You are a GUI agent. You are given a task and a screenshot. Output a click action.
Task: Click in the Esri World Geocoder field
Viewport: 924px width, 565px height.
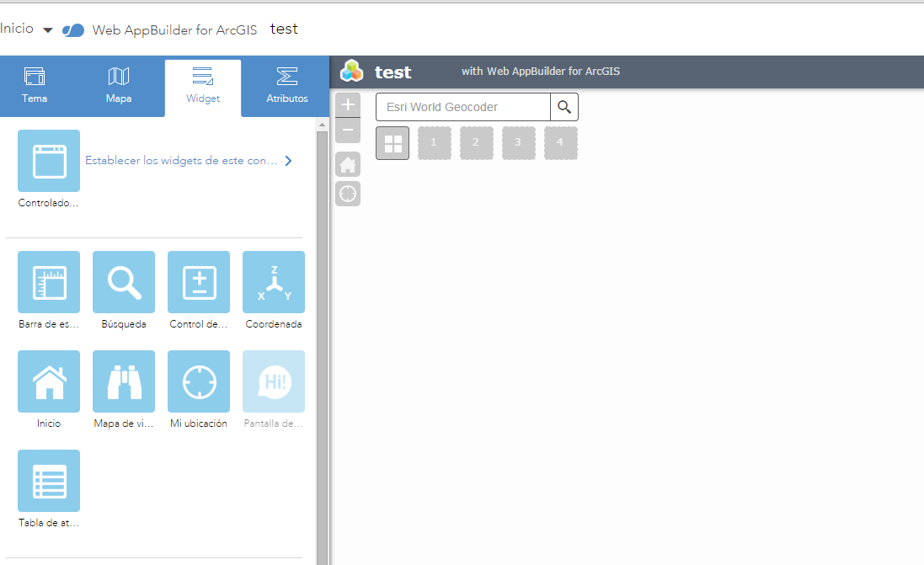463,107
